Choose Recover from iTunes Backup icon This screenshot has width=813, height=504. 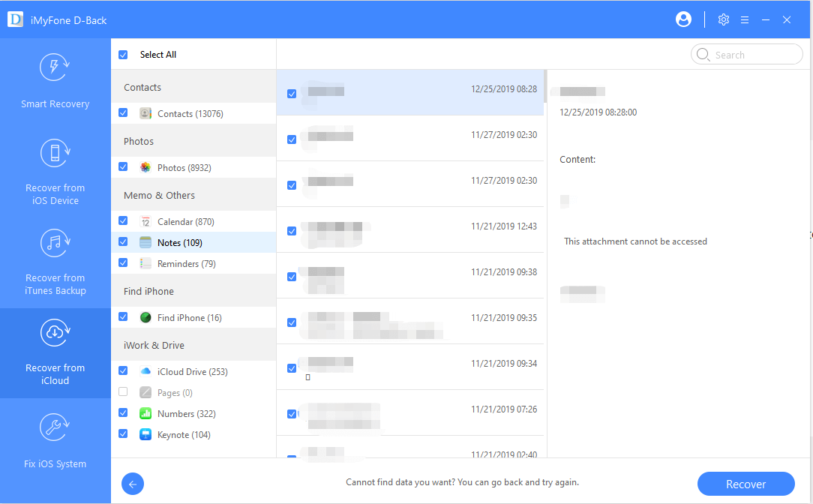pos(55,244)
